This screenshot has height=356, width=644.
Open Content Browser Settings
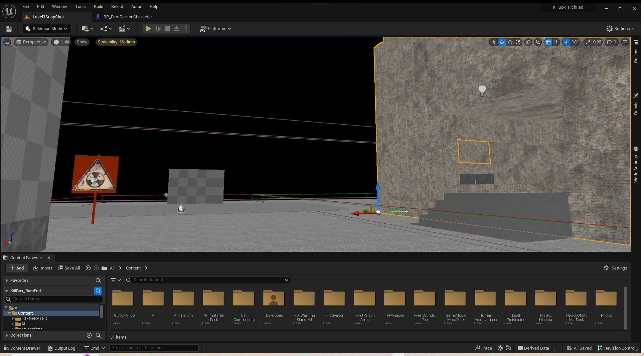pos(615,268)
